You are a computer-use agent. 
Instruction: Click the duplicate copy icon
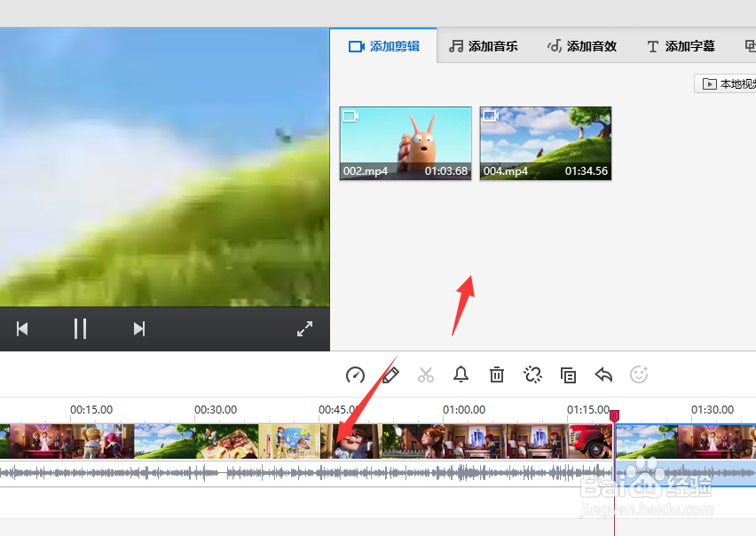pyautogui.click(x=568, y=374)
